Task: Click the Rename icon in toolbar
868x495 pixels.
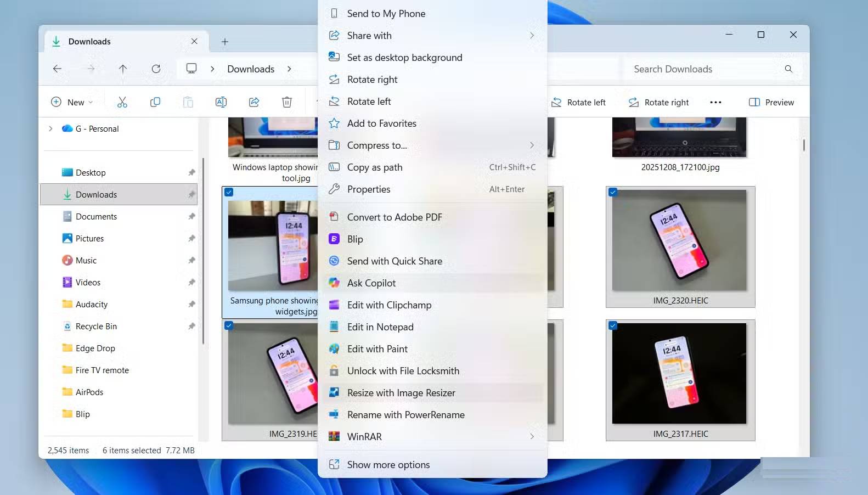Action: (x=221, y=102)
